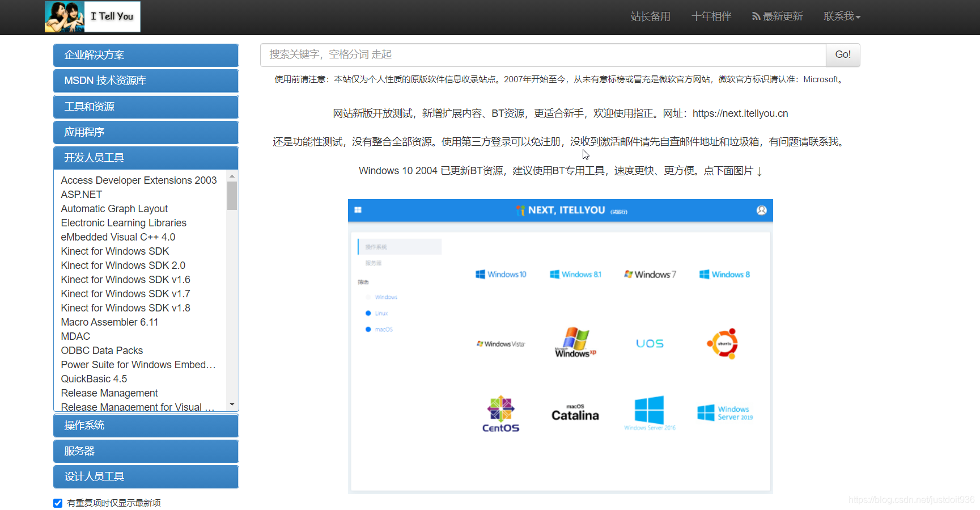Select Kinect for Windows SDK v1.8
The width and height of the screenshot is (980, 510).
(125, 308)
